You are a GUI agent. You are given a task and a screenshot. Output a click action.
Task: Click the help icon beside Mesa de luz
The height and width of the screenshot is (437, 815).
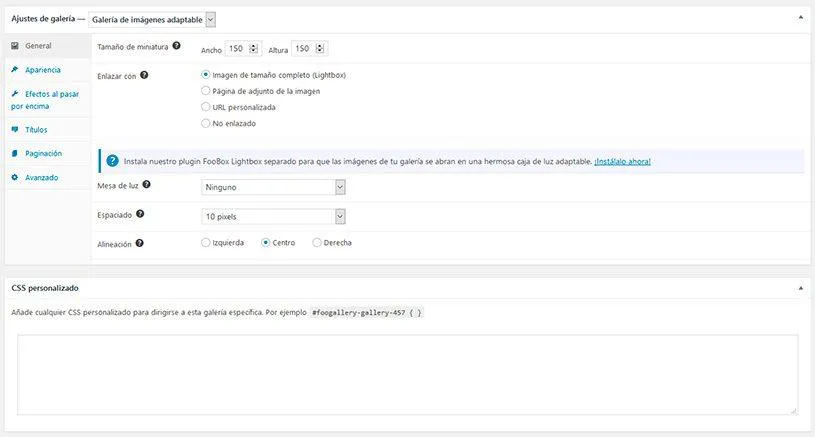coord(147,185)
